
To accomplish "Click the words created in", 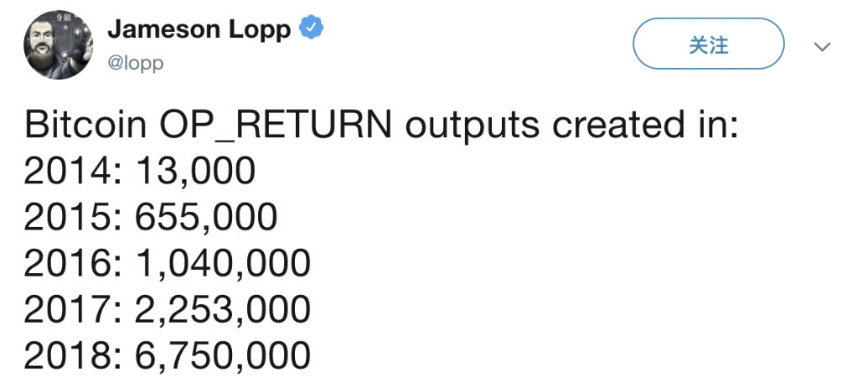I will click(645, 126).
